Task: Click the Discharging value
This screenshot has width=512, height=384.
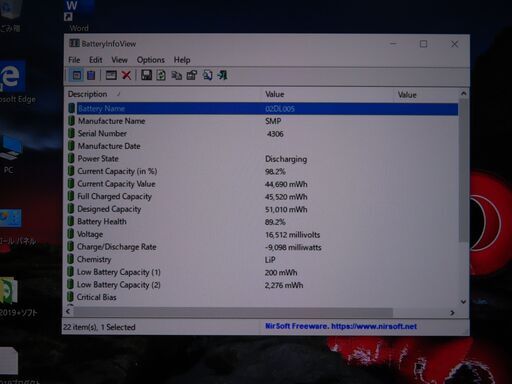Action: 286,159
